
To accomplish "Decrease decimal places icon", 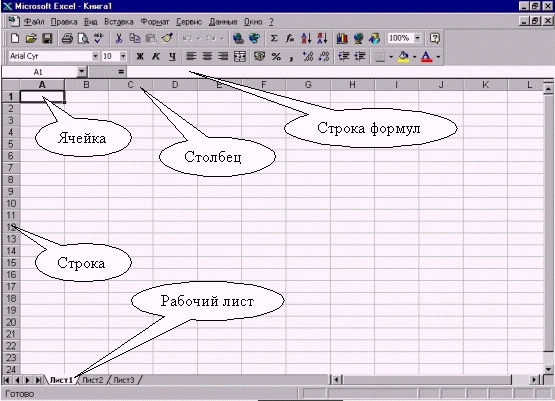I will (x=324, y=56).
